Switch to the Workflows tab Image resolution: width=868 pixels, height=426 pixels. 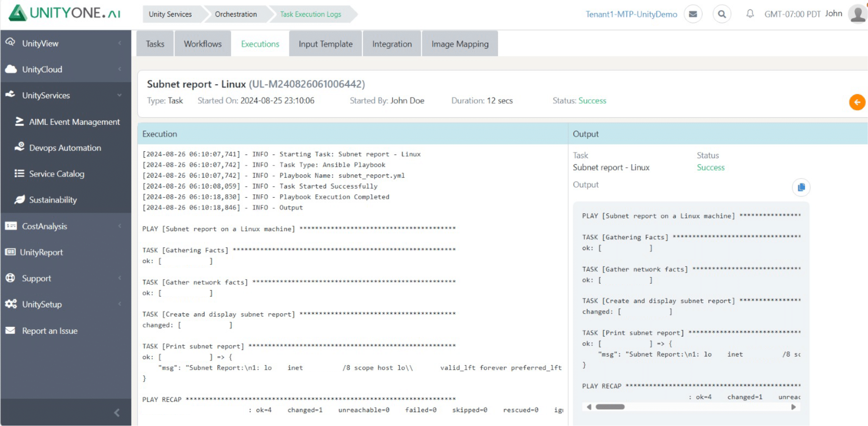[x=203, y=44]
